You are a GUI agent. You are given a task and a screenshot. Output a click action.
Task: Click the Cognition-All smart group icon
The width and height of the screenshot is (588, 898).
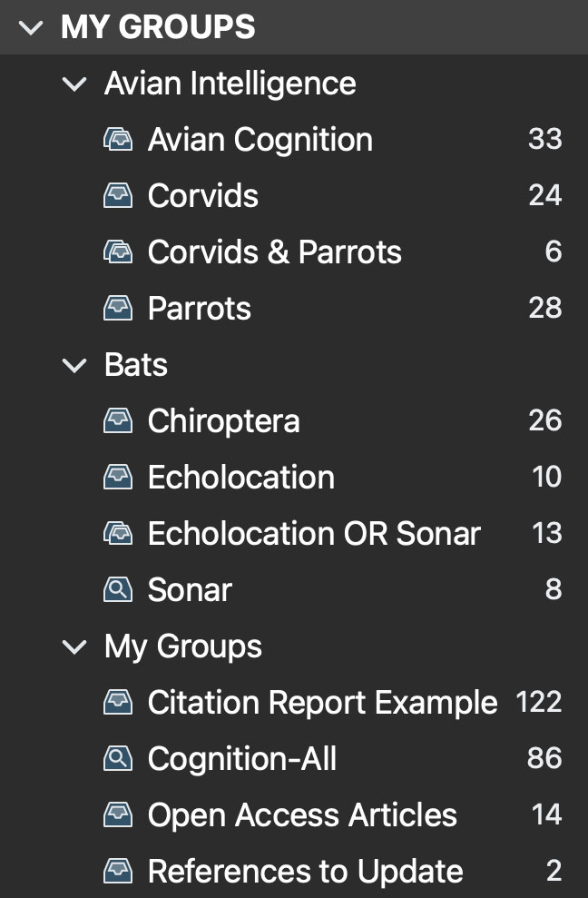(118, 759)
